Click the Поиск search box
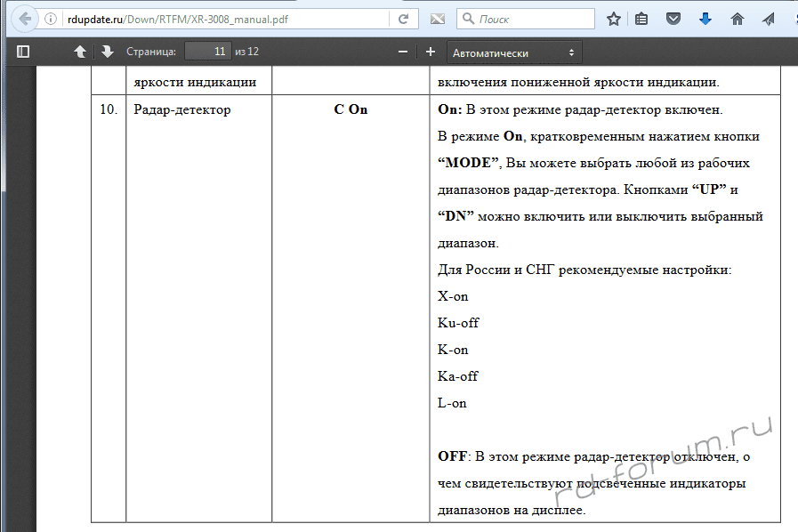This screenshot has width=798, height=532. click(534, 19)
